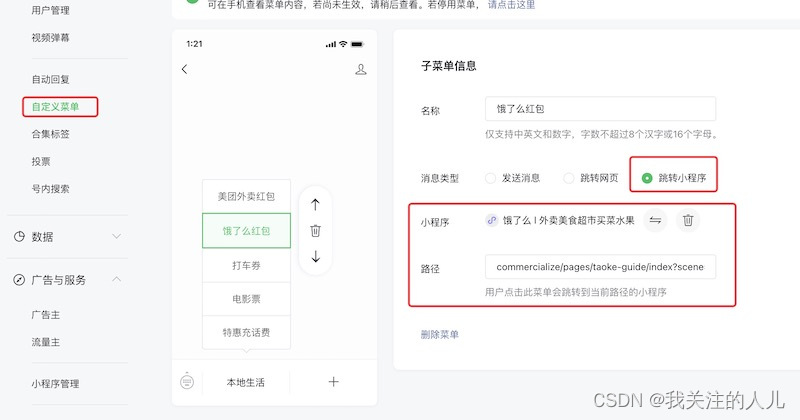This screenshot has width=800, height=420.
Task: Select the 本地生活 main menu
Action: point(246,382)
